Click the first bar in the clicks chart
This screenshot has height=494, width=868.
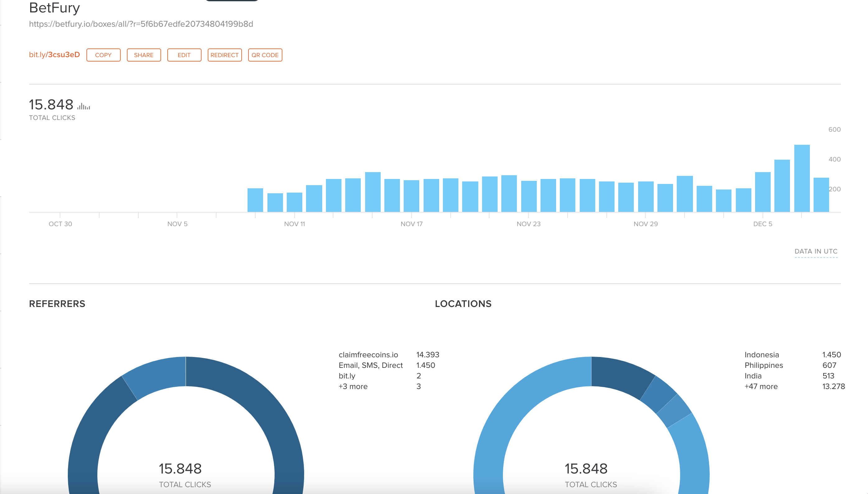(x=255, y=200)
